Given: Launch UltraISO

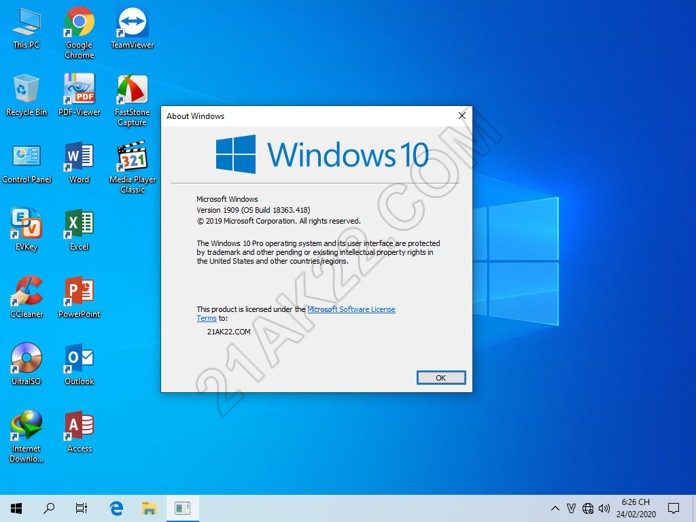Looking at the screenshot, I should (x=26, y=364).
